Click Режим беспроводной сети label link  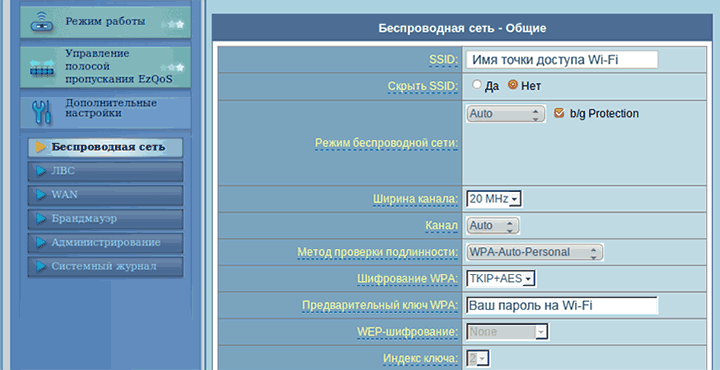(x=387, y=144)
